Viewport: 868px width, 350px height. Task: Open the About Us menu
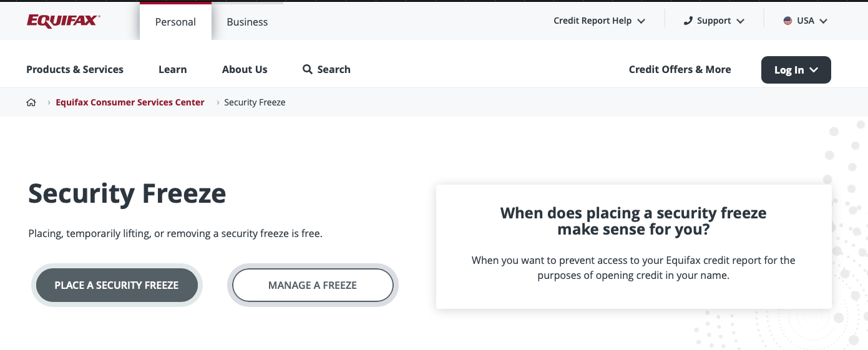pos(245,69)
